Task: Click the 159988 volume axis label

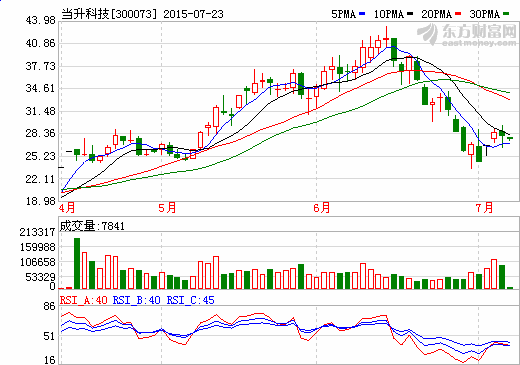Action: 37,247
